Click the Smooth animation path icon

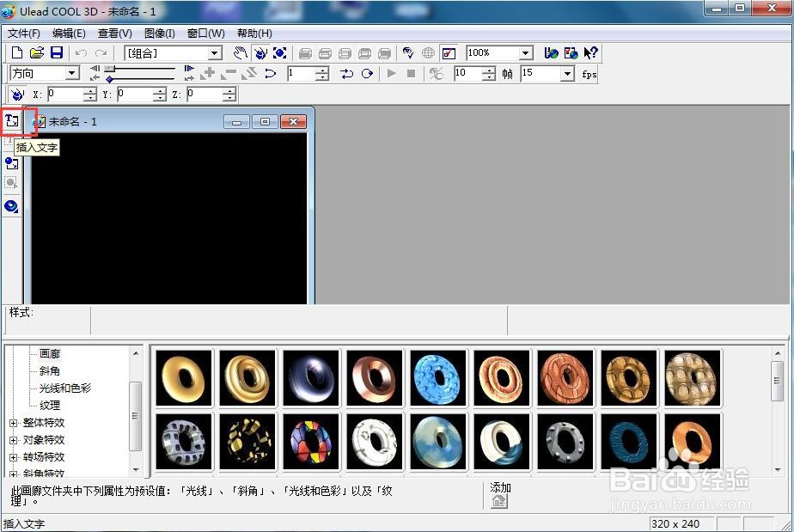(271, 73)
